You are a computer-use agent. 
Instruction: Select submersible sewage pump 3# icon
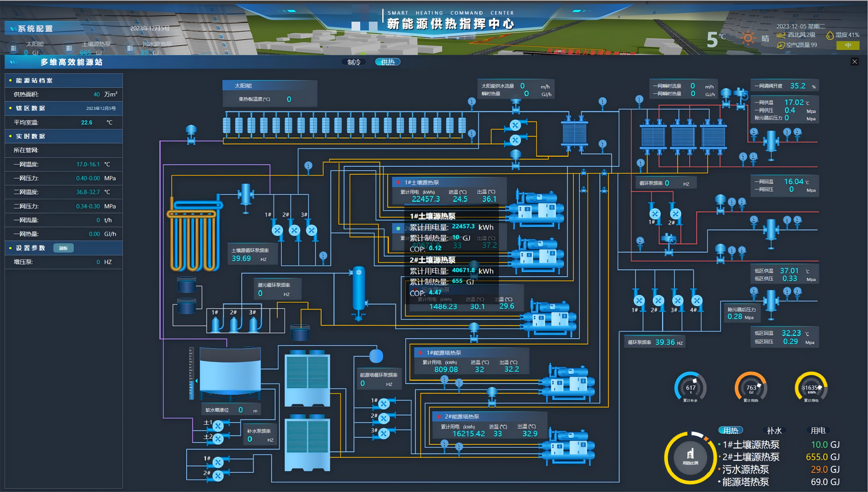click(x=253, y=324)
